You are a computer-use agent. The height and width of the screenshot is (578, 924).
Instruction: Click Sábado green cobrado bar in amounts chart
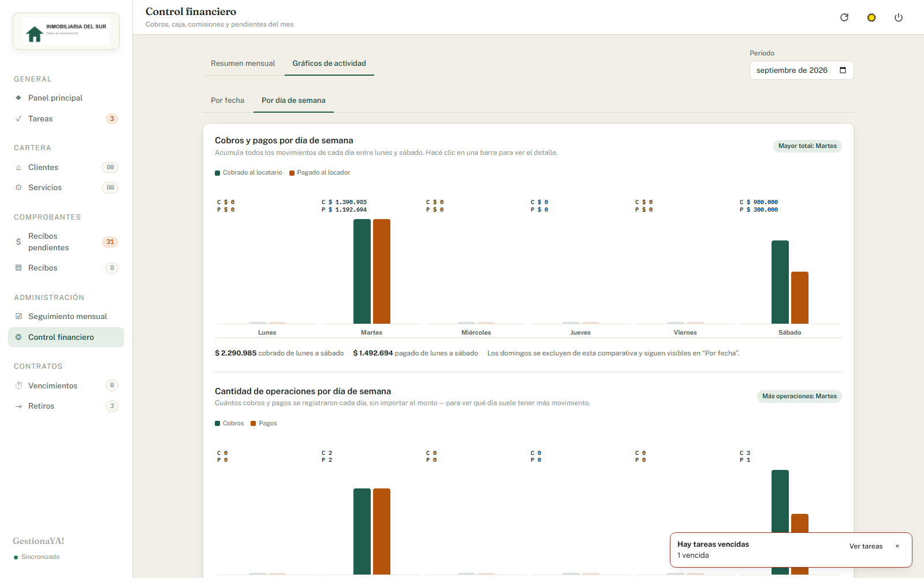(x=780, y=282)
